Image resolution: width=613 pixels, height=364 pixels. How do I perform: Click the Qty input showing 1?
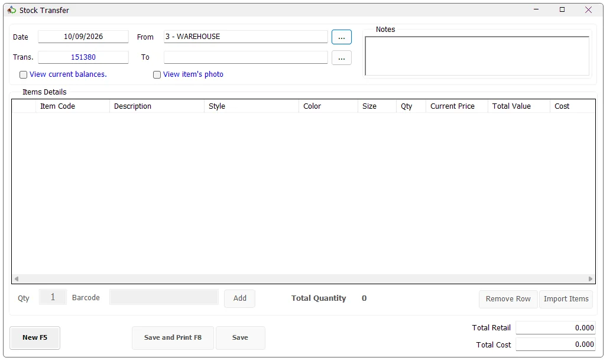tap(53, 298)
